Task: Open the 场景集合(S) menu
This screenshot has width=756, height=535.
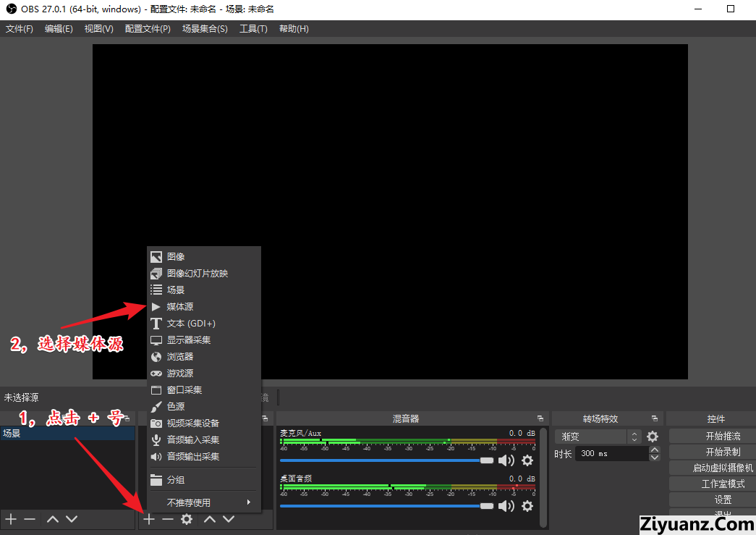Action: [x=205, y=29]
